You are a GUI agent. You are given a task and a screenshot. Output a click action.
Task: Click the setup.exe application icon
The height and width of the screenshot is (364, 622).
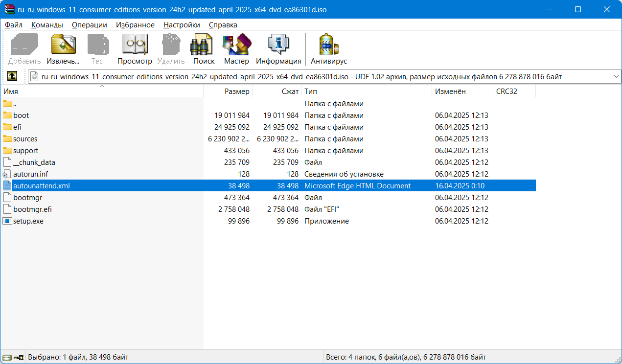point(7,221)
